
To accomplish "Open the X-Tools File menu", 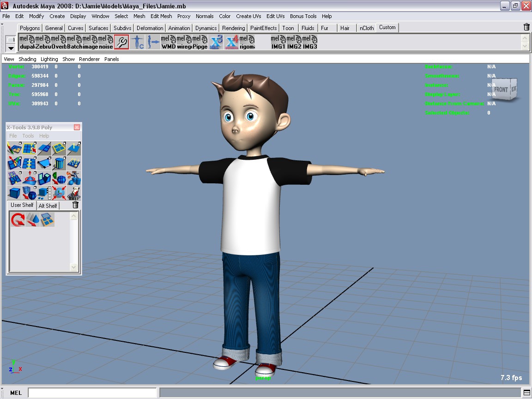I will click(13, 136).
